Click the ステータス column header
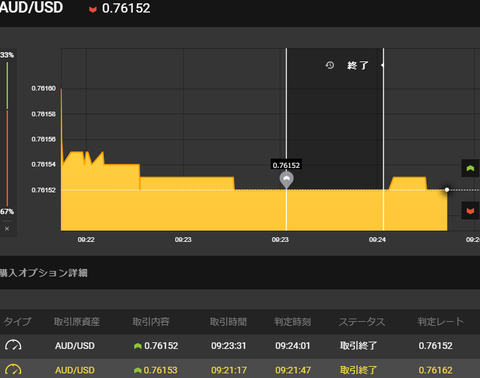 (x=362, y=322)
